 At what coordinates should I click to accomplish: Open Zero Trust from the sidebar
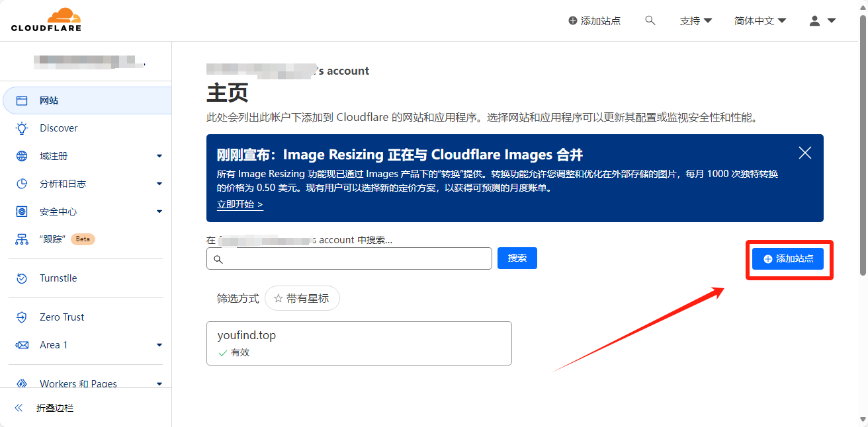pyautogui.click(x=62, y=317)
